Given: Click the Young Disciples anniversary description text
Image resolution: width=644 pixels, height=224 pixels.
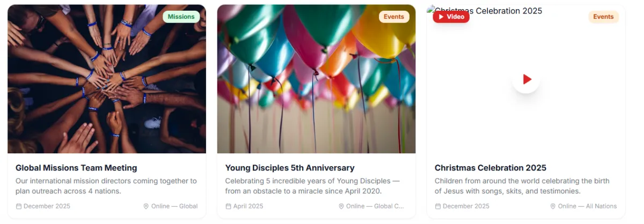Looking at the screenshot, I should [312, 186].
